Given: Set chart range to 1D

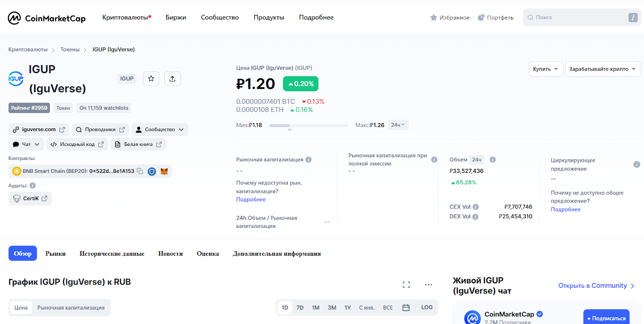Looking at the screenshot, I should click(285, 308).
